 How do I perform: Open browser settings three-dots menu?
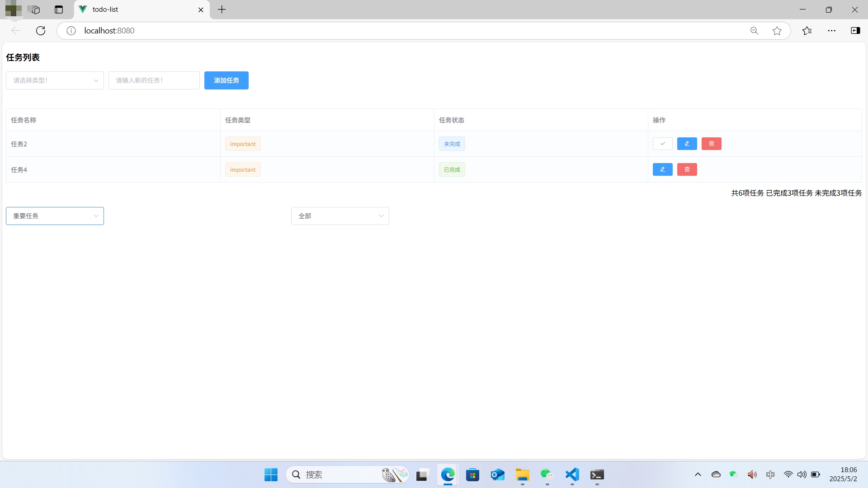[x=831, y=31]
